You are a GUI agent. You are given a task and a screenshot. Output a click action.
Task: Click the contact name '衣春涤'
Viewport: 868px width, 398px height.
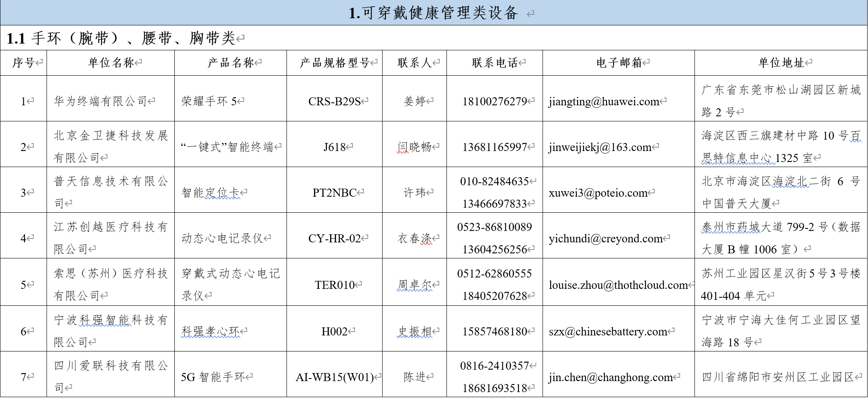(415, 238)
